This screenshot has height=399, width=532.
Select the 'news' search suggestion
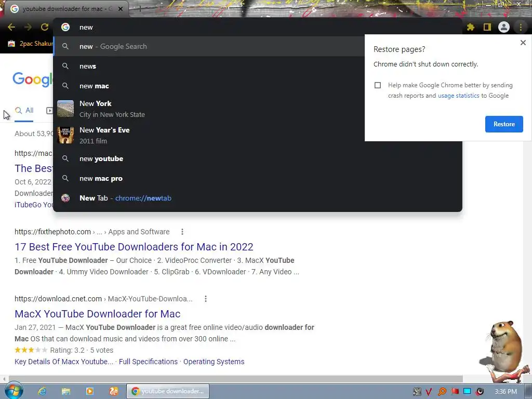coord(209,66)
